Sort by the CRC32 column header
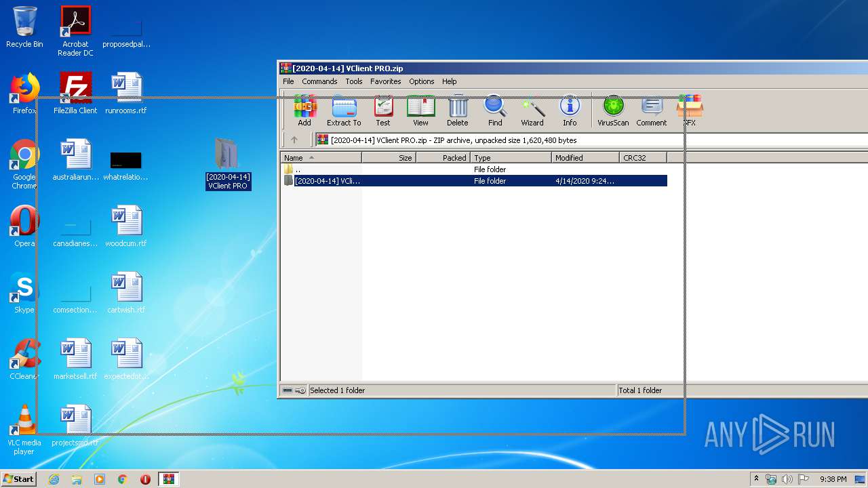This screenshot has width=868, height=488. tap(644, 158)
